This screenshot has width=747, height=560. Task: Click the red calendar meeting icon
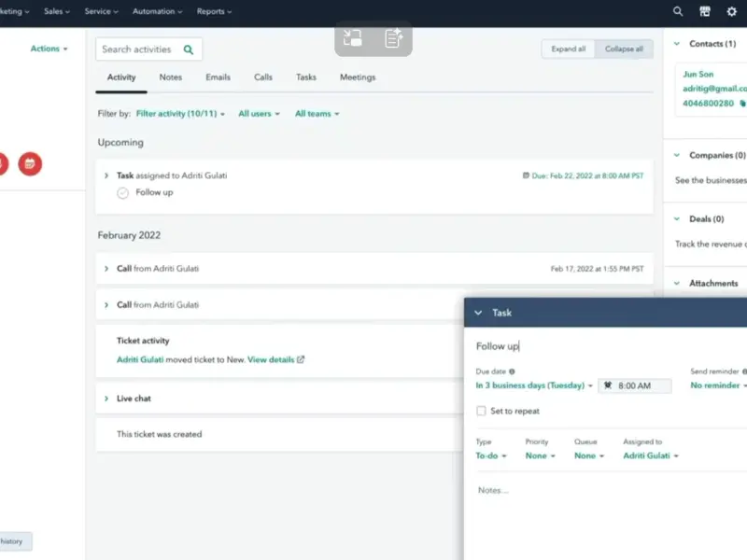click(30, 163)
